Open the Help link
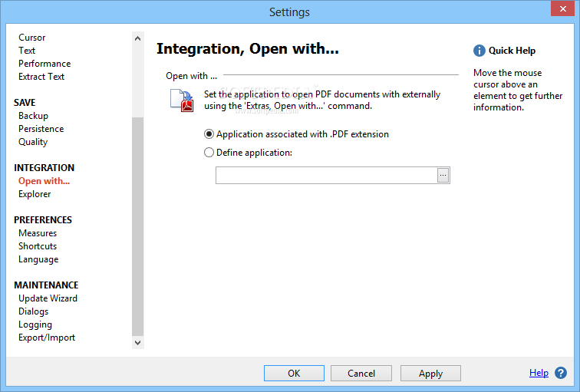This screenshot has height=392, width=580. coord(539,373)
